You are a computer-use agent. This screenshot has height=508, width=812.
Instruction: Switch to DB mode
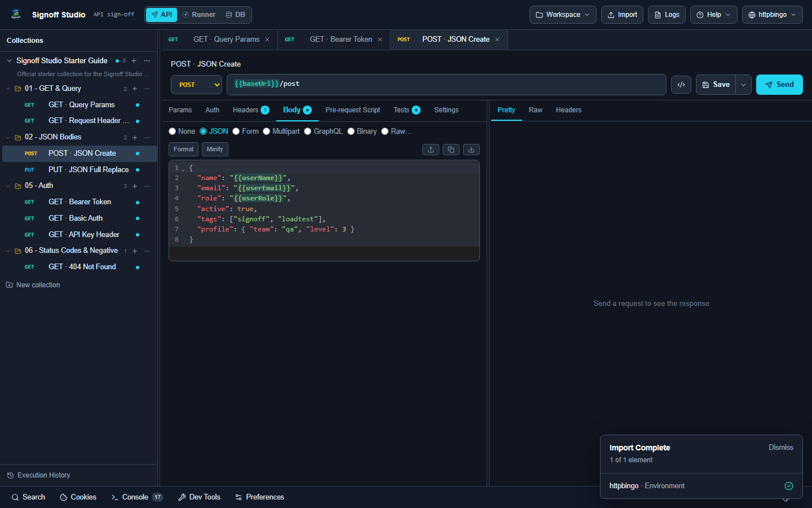(x=235, y=15)
